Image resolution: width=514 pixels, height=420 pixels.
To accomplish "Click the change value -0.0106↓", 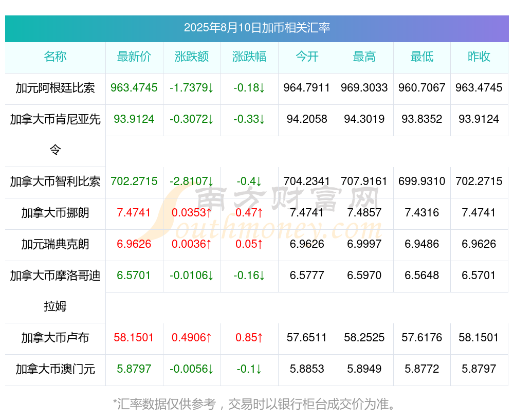I will [x=192, y=276].
